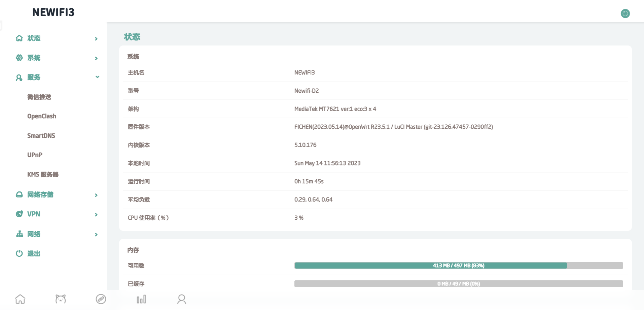This screenshot has height=310, width=644.
Task: Click the globe icon next to VPN
Action: coord(19,214)
